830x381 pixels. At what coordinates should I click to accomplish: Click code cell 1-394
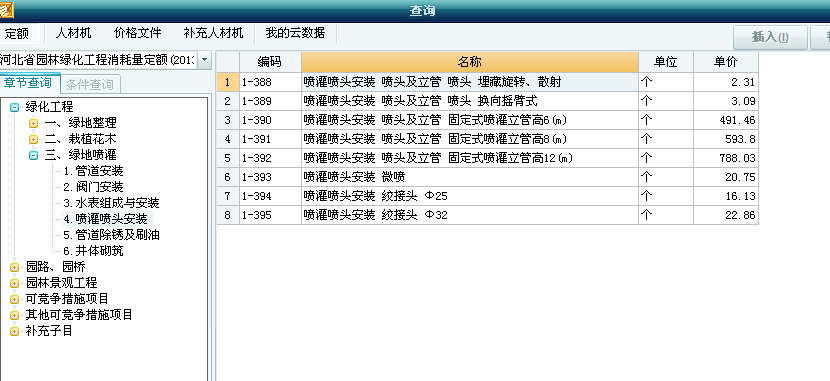click(270, 196)
